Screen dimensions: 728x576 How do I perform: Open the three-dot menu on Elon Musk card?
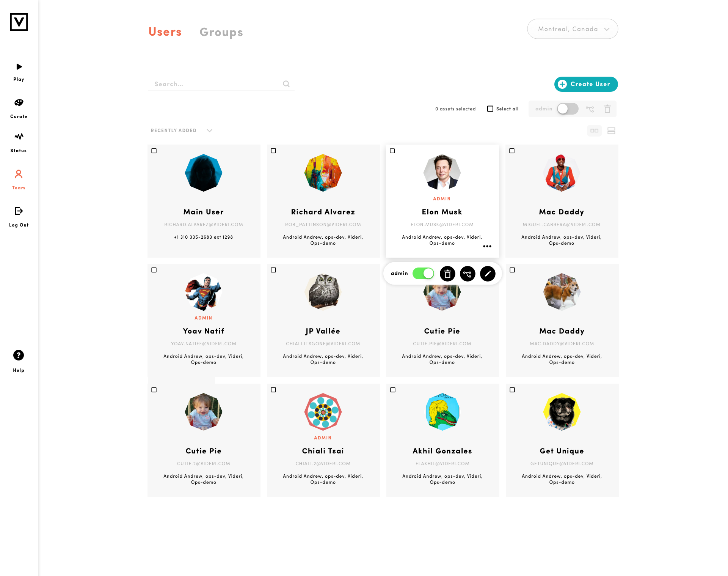(x=487, y=246)
